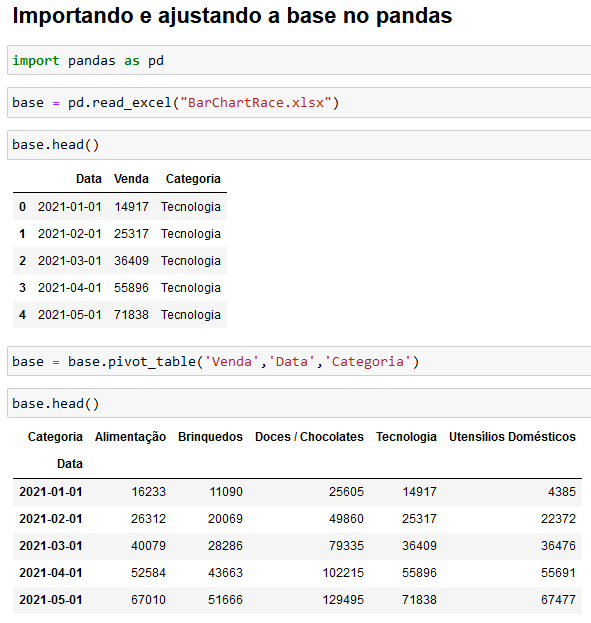
Task: Click value 55691 under Utensílios Domésticos
Action: coord(558,573)
